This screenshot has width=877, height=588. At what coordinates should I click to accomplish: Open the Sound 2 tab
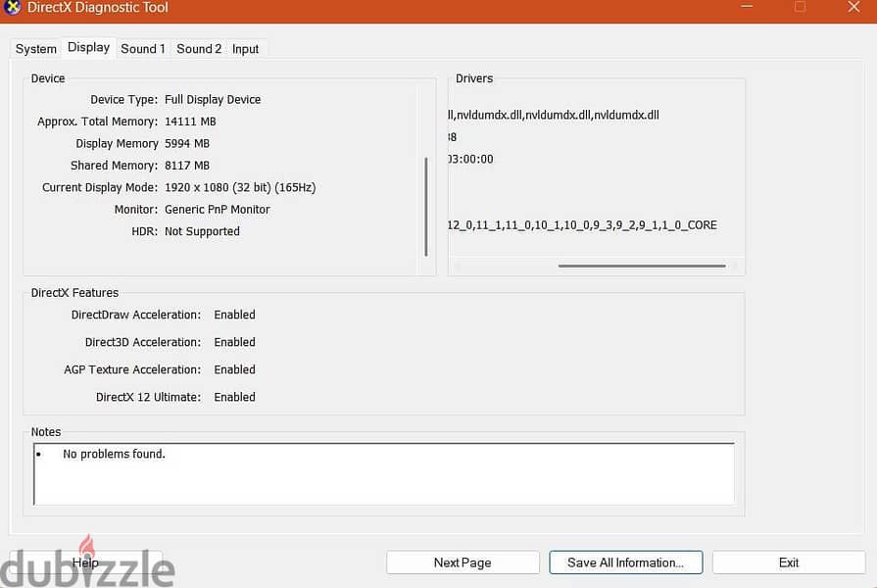pos(199,49)
